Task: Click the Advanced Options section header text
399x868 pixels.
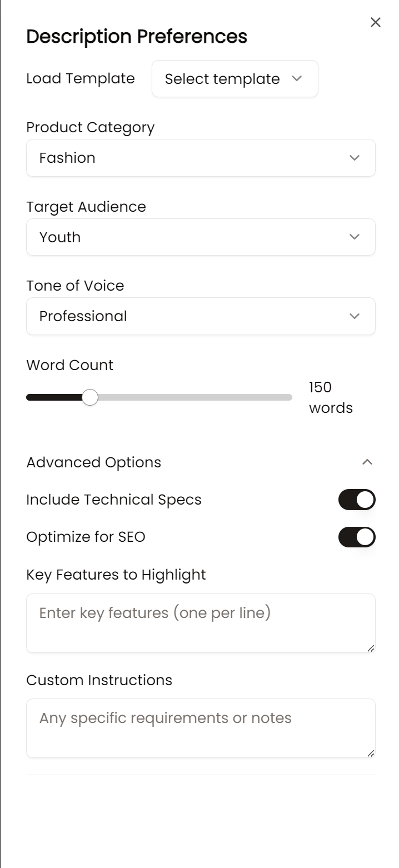Action: click(94, 462)
